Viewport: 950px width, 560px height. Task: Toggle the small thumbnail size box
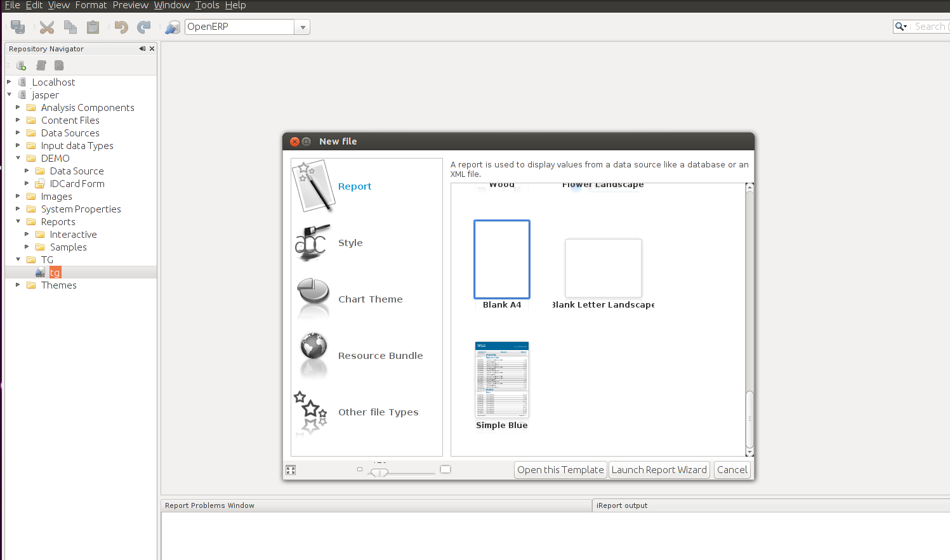pos(360,469)
